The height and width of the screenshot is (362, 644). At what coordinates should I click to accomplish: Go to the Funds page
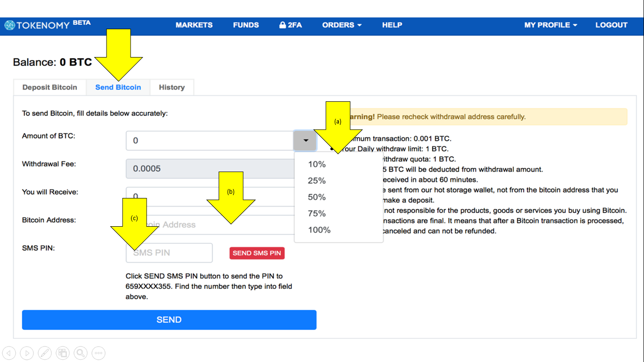click(246, 25)
